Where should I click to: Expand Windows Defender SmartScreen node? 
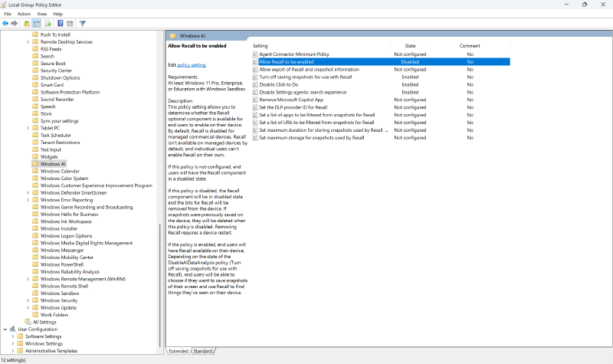(x=28, y=193)
